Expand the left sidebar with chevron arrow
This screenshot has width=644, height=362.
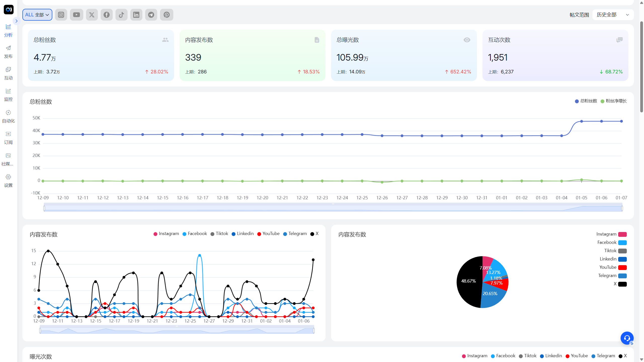[x=16, y=21]
